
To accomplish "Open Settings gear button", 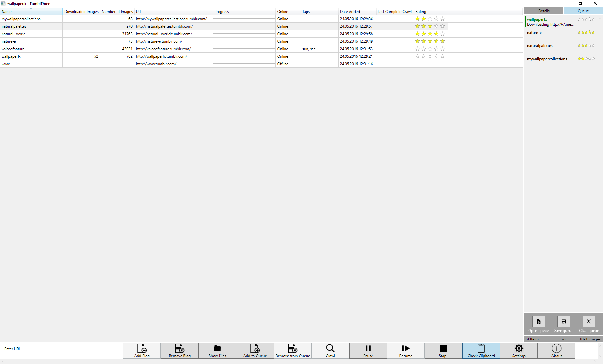I will click(x=519, y=351).
